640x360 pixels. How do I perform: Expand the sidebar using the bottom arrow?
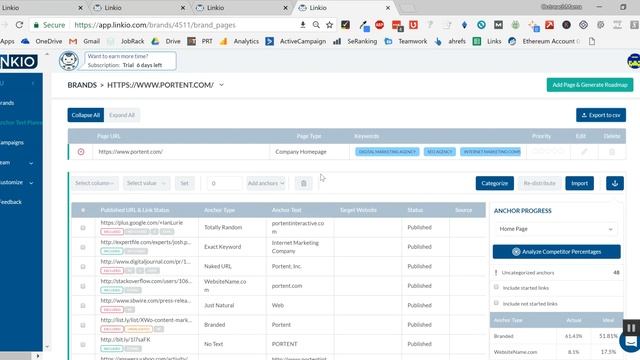(x=38, y=356)
